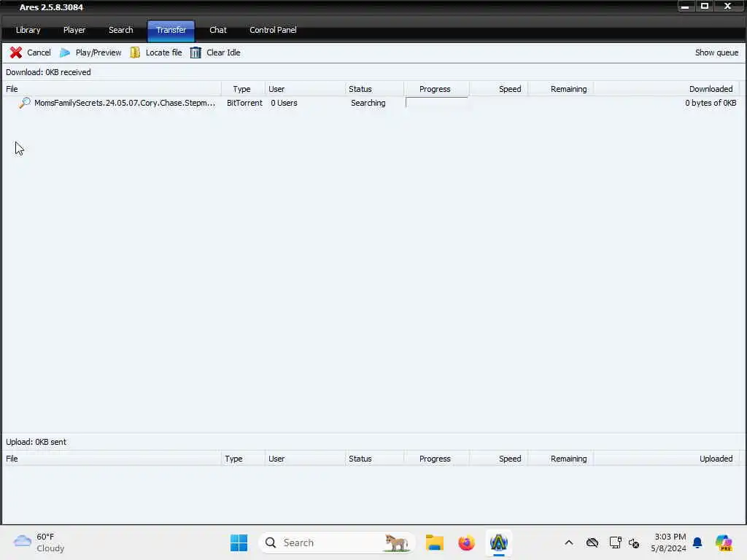Viewport: 747px width, 560px height.
Task: Select the MomsFamilySecrets download row
Action: [371, 103]
